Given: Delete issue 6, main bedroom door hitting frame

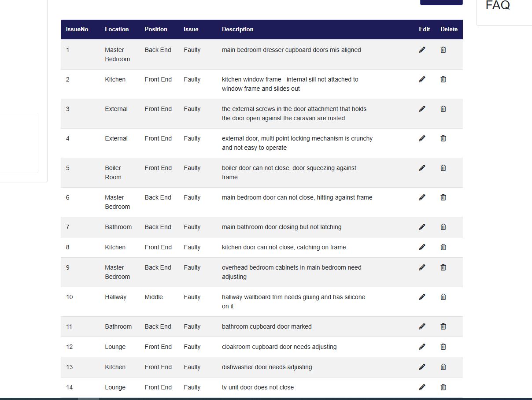Looking at the screenshot, I should (443, 197).
